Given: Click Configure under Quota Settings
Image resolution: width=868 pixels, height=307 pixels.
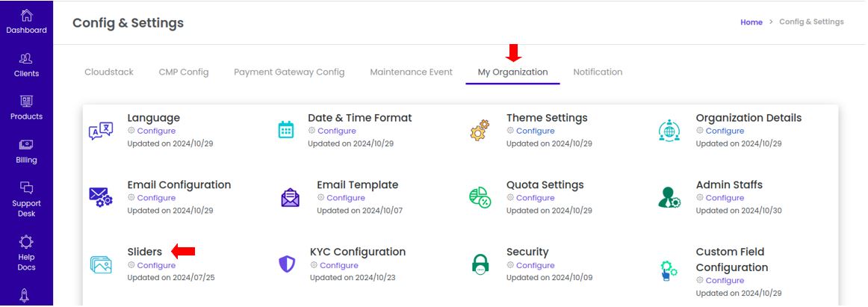Looking at the screenshot, I should [x=536, y=198].
